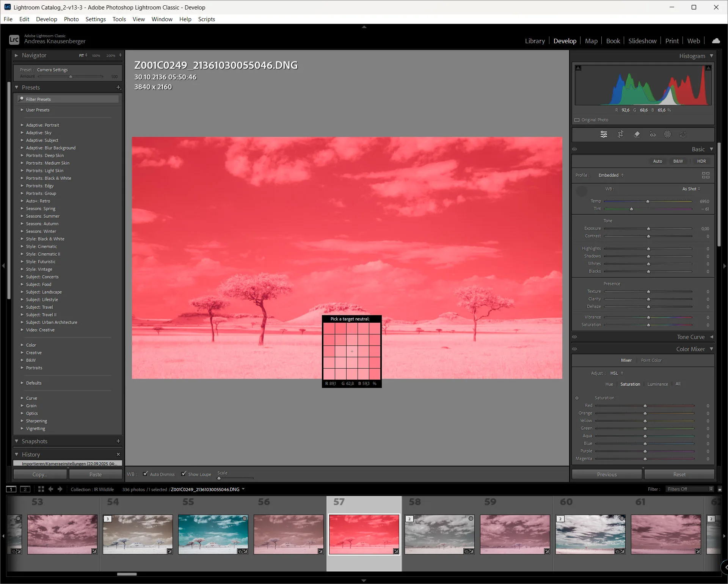The width and height of the screenshot is (728, 584).
Task: Switch to grid view in filmstrip toolbar
Action: coord(41,489)
